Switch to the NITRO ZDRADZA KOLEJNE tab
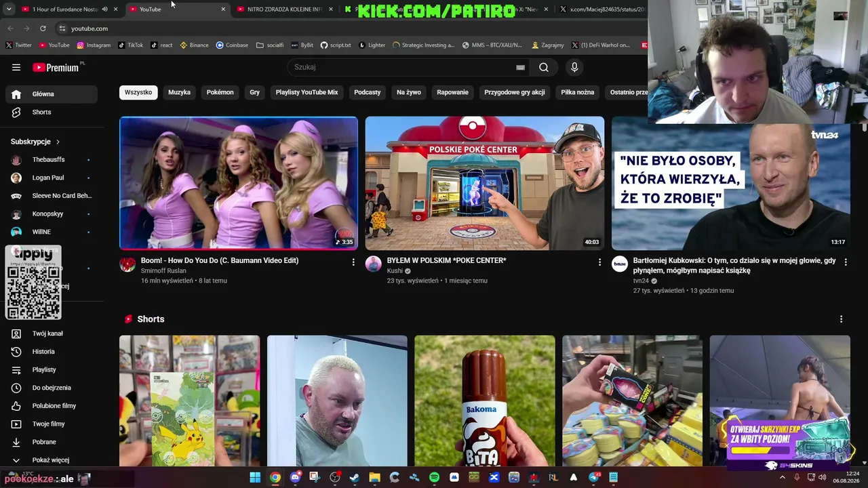Screen dimensions: 868x488 tap(285, 9)
